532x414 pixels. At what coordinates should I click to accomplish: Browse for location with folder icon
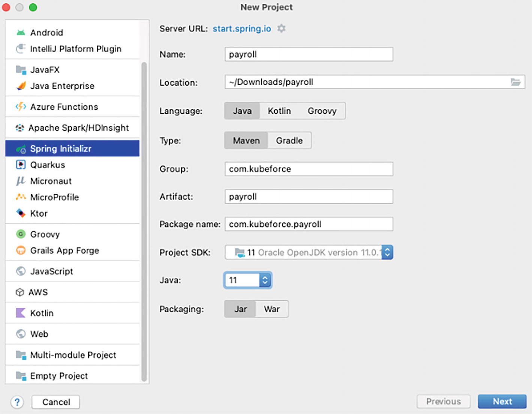pos(515,82)
